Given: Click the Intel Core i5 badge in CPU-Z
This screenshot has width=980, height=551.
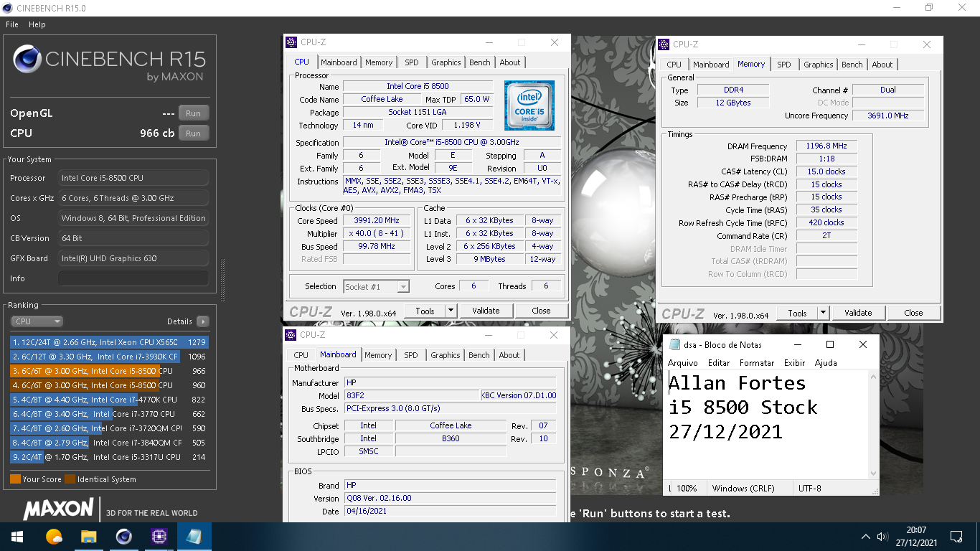Looking at the screenshot, I should point(529,104).
